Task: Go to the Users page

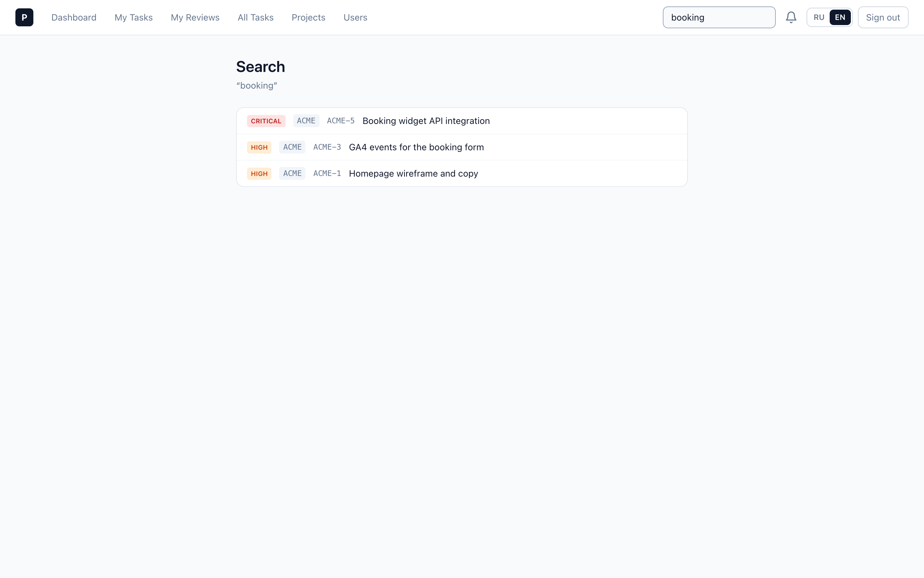Action: 355,17
